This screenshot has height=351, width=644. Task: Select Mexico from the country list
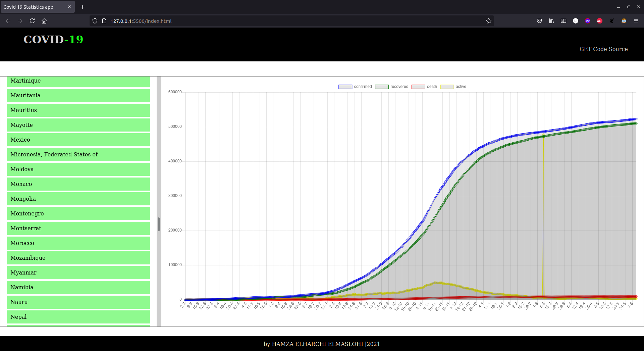coord(78,140)
